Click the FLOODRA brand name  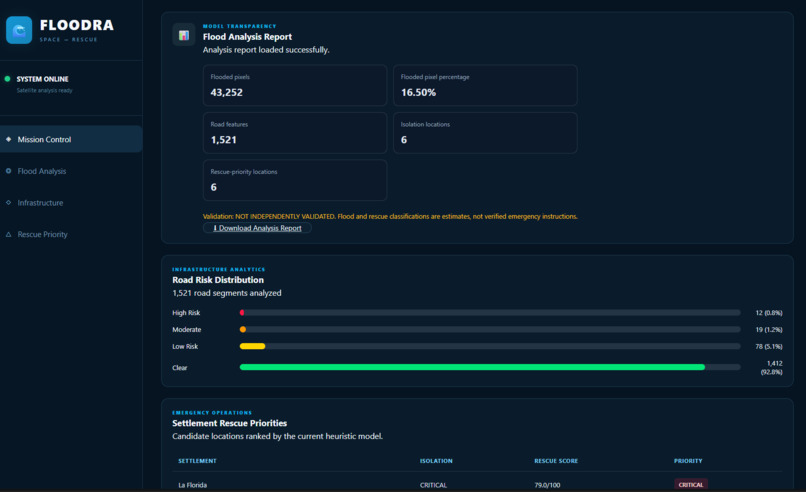77,25
